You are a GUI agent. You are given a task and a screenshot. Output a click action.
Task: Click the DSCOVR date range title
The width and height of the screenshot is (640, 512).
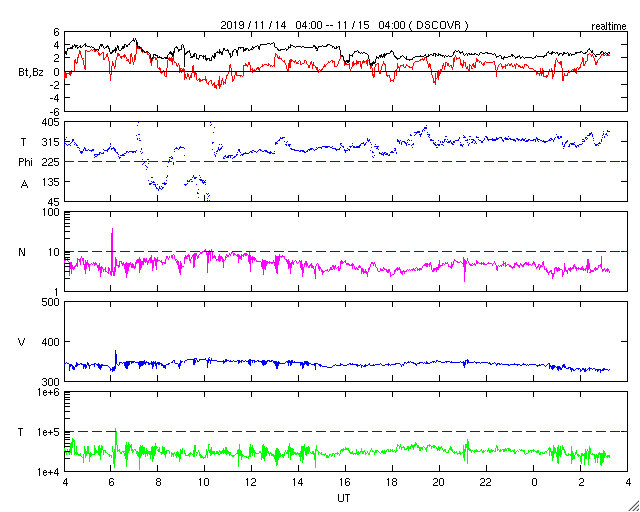344,25
